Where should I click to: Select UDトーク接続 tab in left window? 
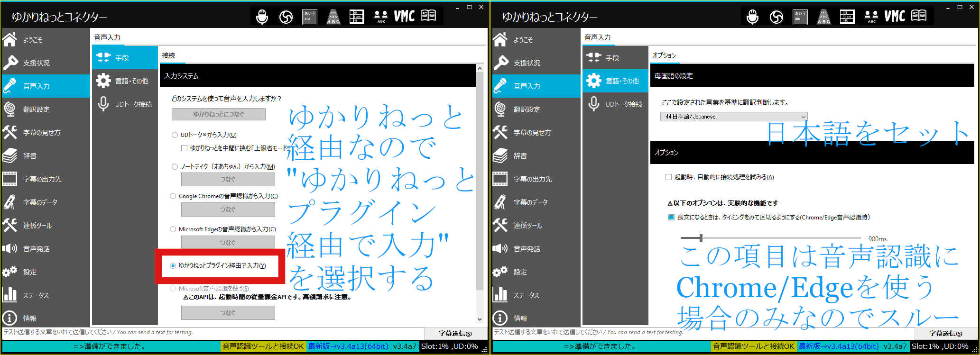click(x=125, y=104)
